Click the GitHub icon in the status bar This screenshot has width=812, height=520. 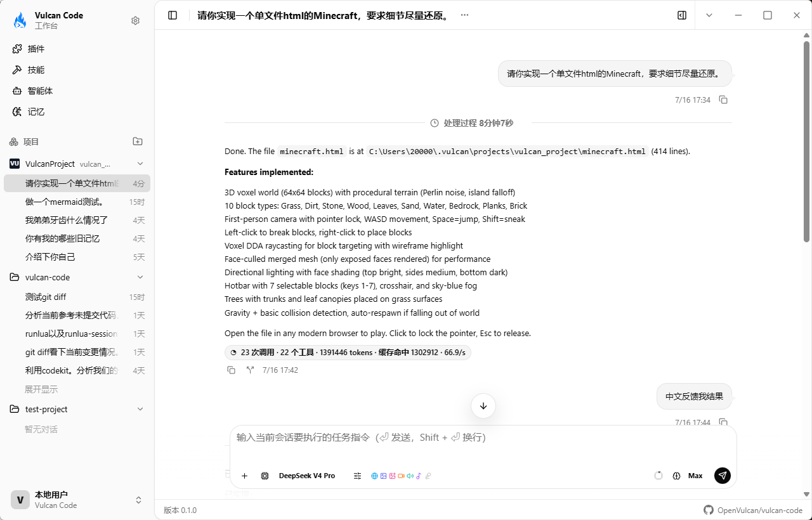(x=709, y=510)
